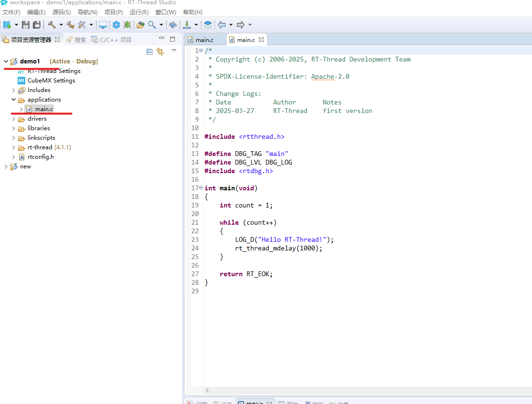Toggle minimize on the project explorer panel
Viewport: 532px width, 404px height.
(x=162, y=38)
